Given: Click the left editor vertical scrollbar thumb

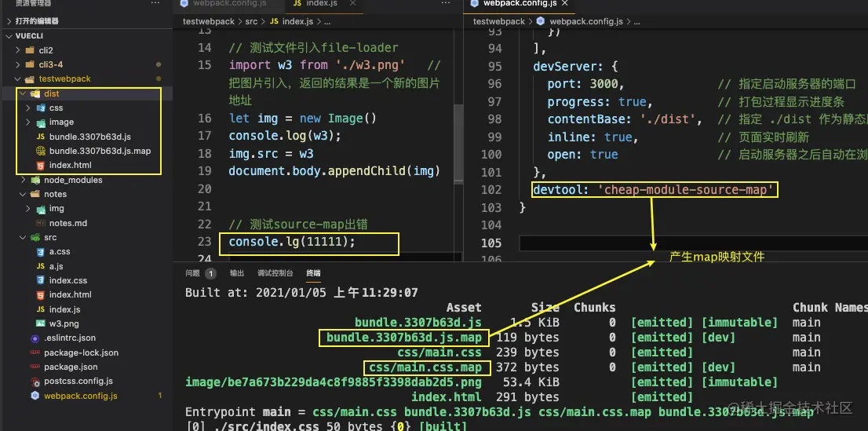Looking at the screenshot, I should (x=458, y=143).
